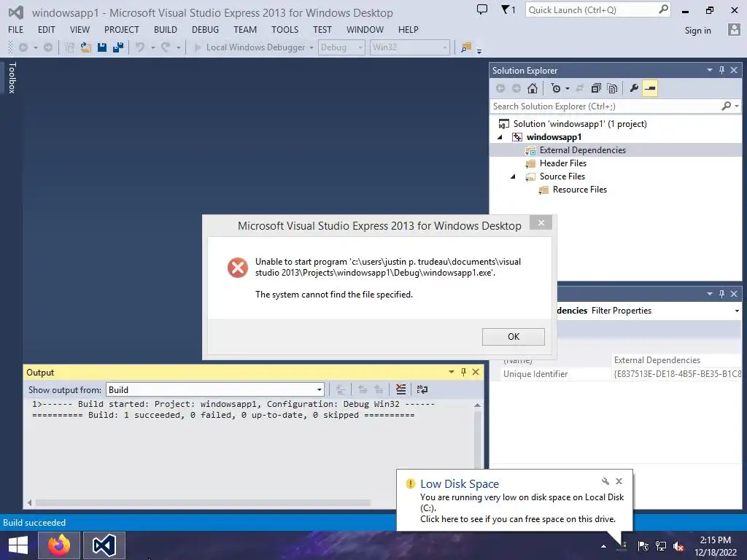The image size is (747, 560).
Task: Select the Header Files folder
Action: click(x=563, y=163)
